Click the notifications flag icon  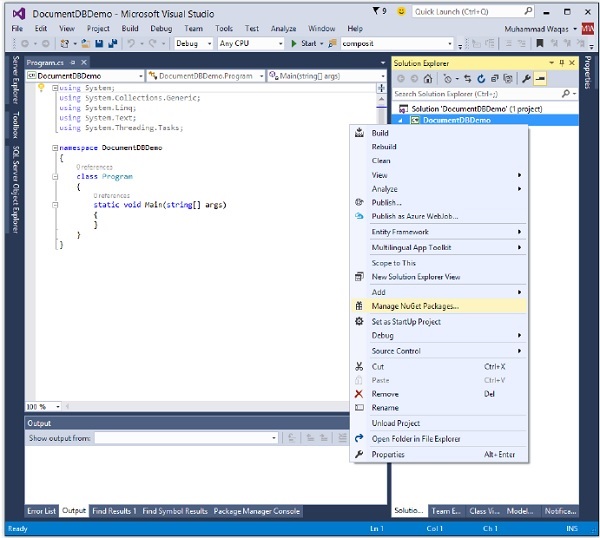376,12
